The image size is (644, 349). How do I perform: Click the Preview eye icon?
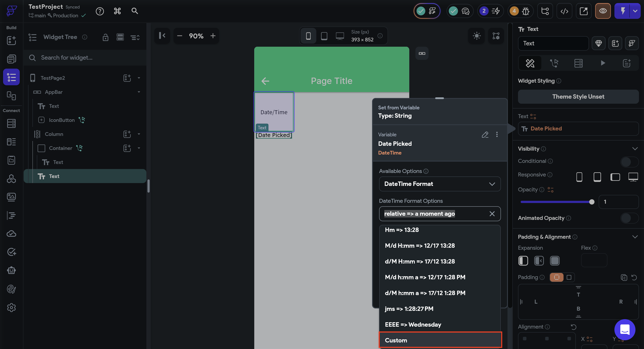(x=603, y=11)
